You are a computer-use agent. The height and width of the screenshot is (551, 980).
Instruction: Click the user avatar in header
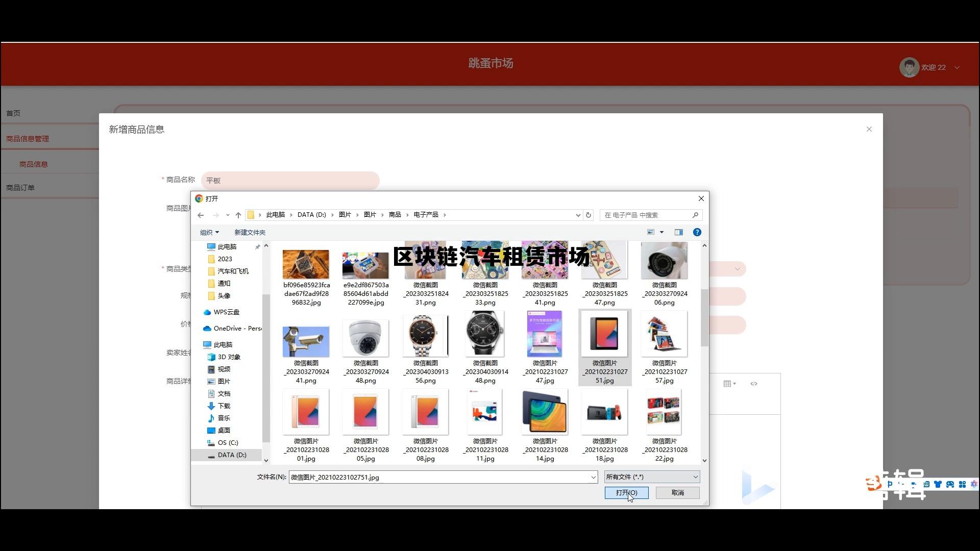pos(909,67)
